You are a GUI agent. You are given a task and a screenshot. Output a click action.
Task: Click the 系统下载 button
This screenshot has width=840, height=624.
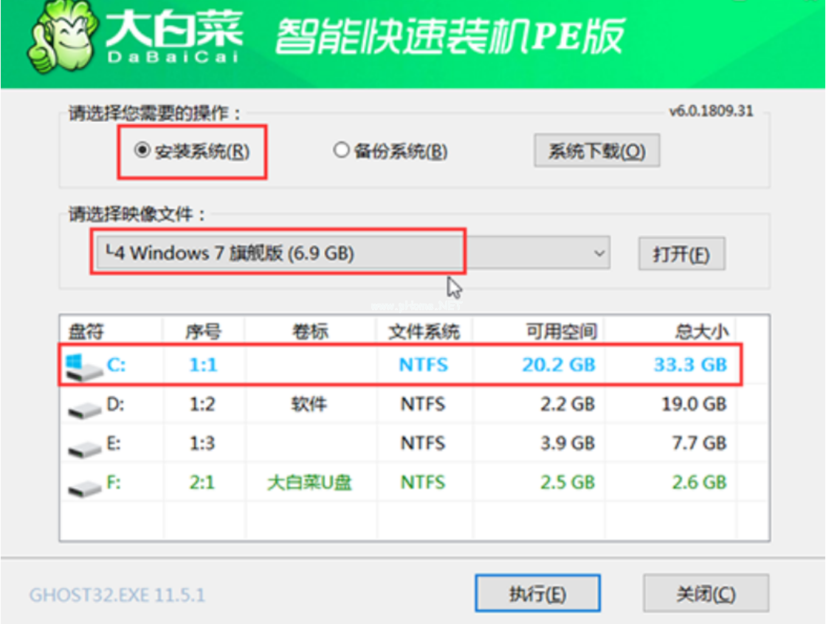pos(596,151)
